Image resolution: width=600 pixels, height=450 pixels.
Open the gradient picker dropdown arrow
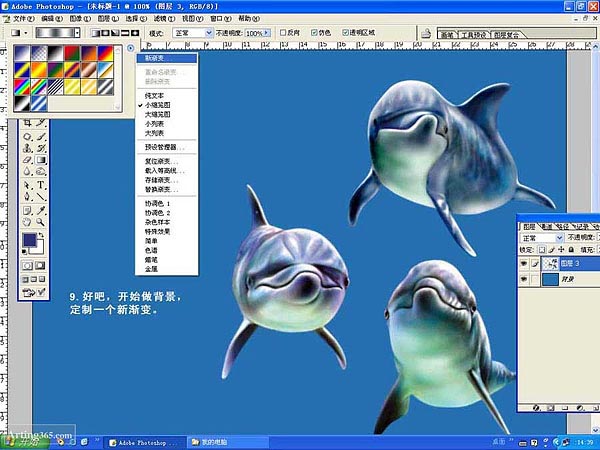[x=76, y=33]
